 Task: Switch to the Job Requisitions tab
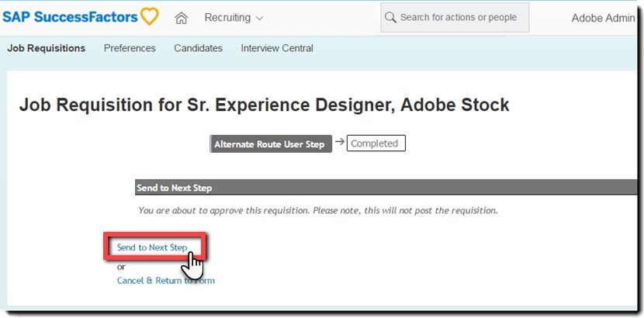coord(47,48)
